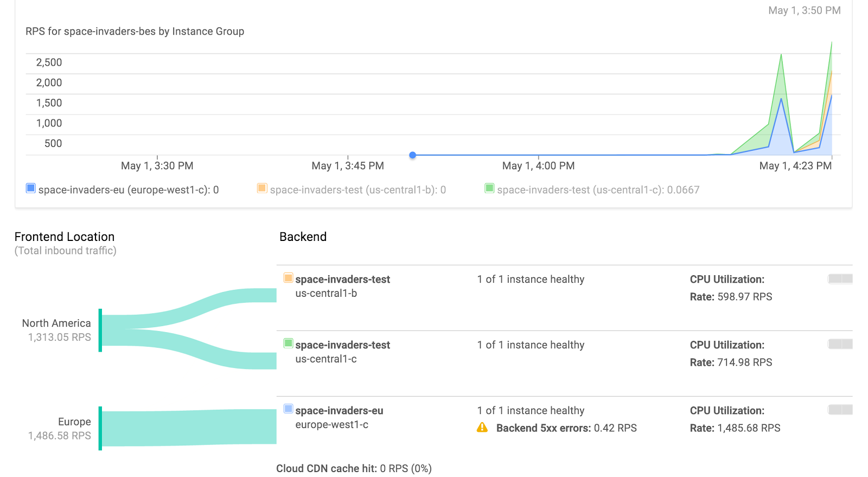
Task: Select the space-invaders-test (us-central1-b) legend label
Action: 358,190
